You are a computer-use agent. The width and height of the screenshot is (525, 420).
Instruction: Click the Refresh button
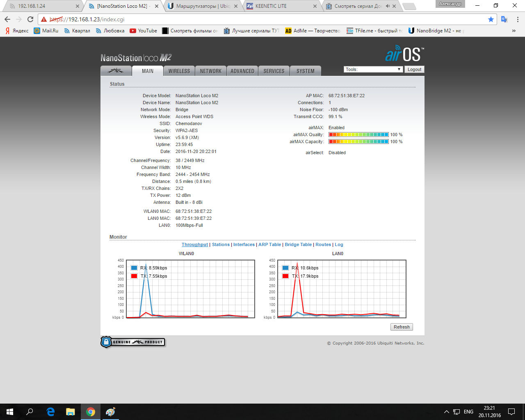[402, 327]
